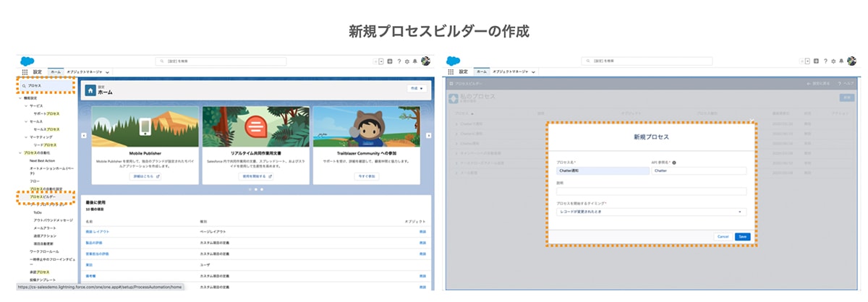Viewport: 868px width, 302px height.
Task: Open 承認プロセス in the setup tree
Action: pyautogui.click(x=40, y=272)
